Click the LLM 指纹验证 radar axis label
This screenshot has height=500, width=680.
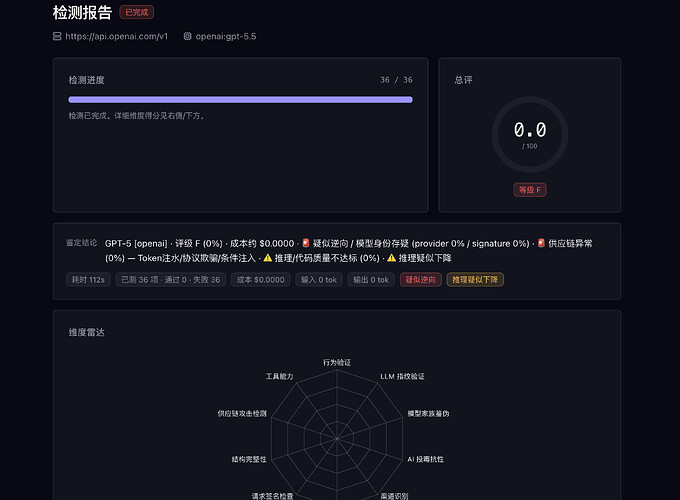(402, 376)
